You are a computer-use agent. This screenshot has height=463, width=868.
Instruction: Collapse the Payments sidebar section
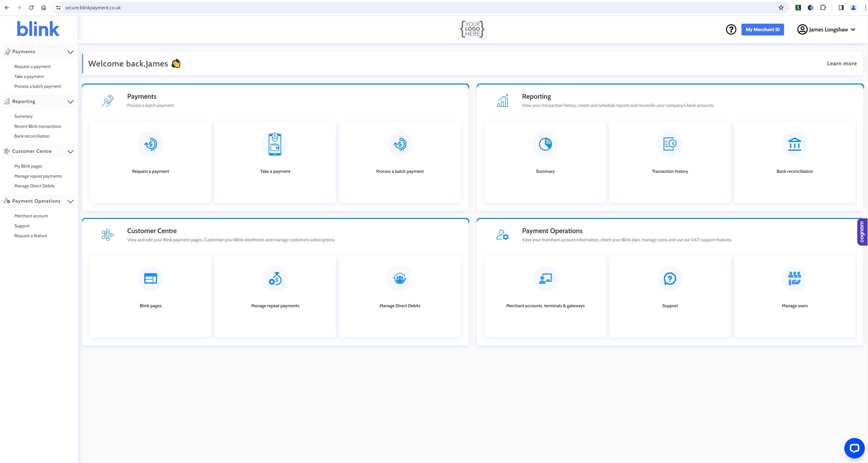(70, 52)
